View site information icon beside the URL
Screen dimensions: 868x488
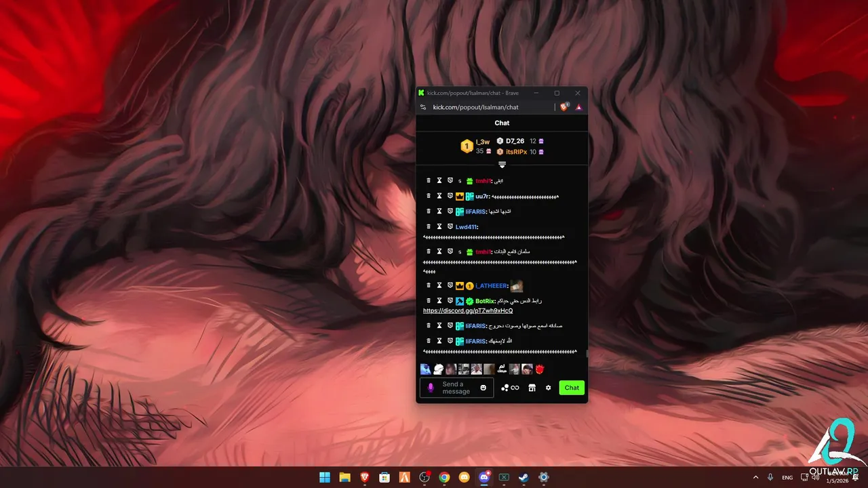click(x=423, y=107)
